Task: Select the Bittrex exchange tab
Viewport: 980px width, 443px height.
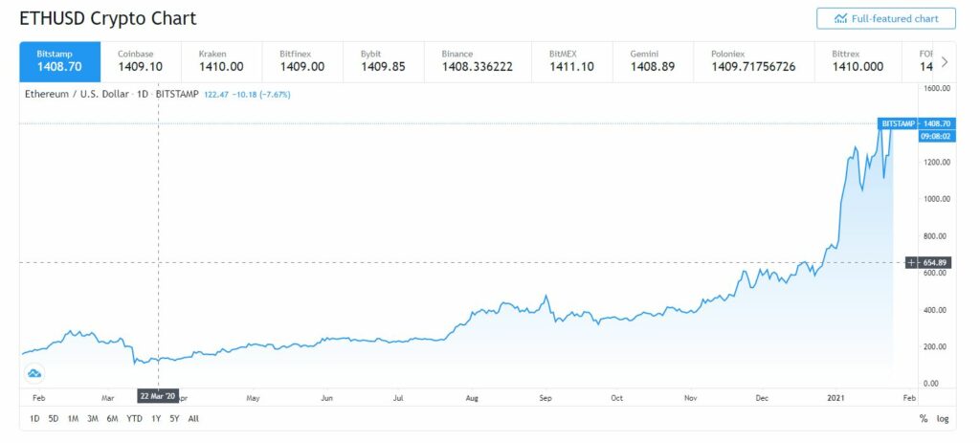Action: coord(857,62)
